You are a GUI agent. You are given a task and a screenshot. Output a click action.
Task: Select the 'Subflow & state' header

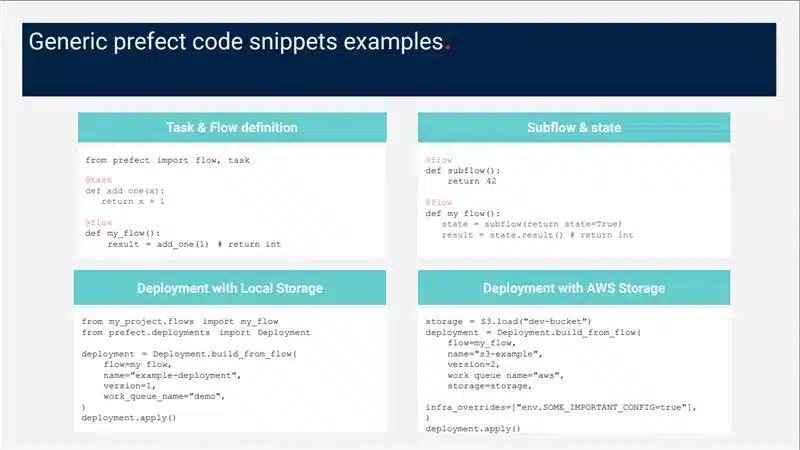coord(574,128)
